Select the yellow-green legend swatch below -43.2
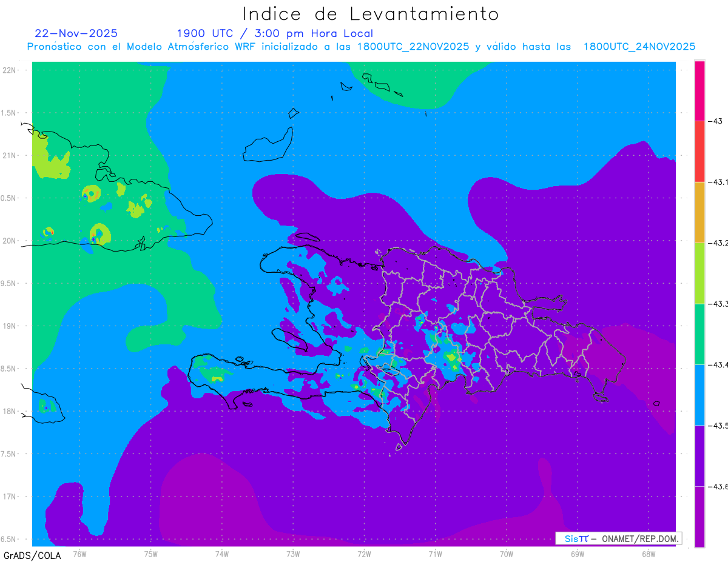Screen dimensions: 728x562 (699, 273)
